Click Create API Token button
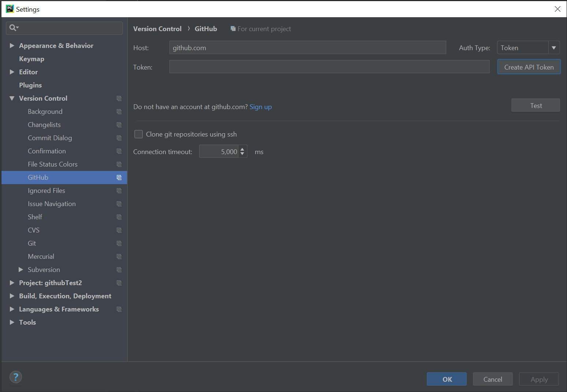This screenshot has height=392, width=567. tap(529, 67)
